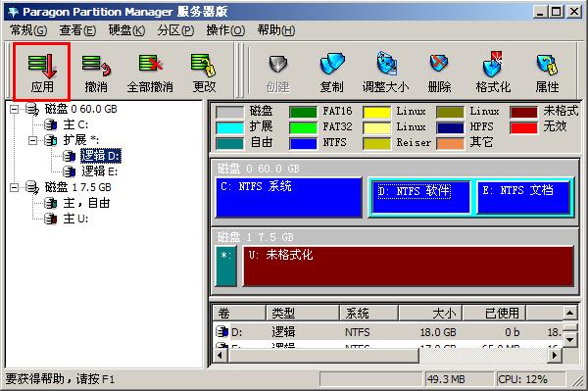
Task: Click the 磁盘 0 60.0 GB map header label
Action: [x=258, y=169]
